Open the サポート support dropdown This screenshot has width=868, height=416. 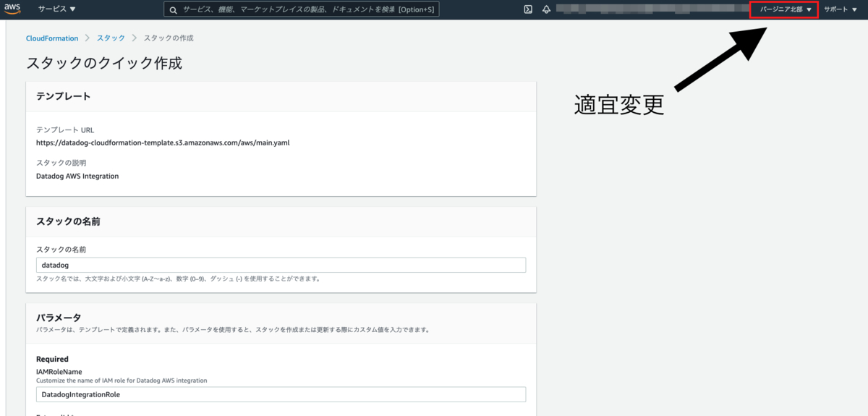point(840,9)
